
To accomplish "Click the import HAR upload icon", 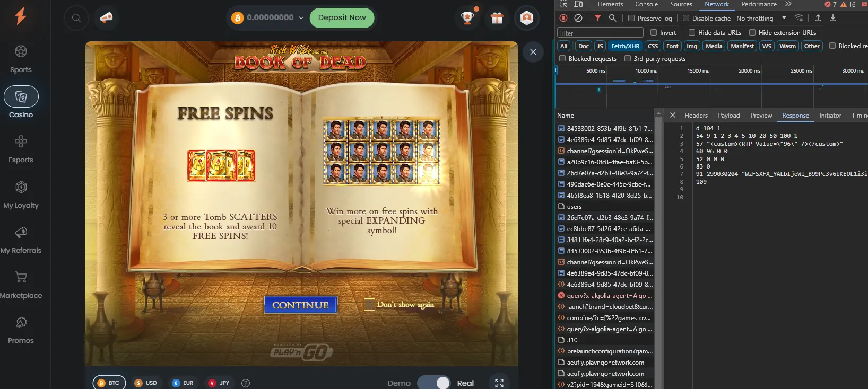I will pos(818,18).
